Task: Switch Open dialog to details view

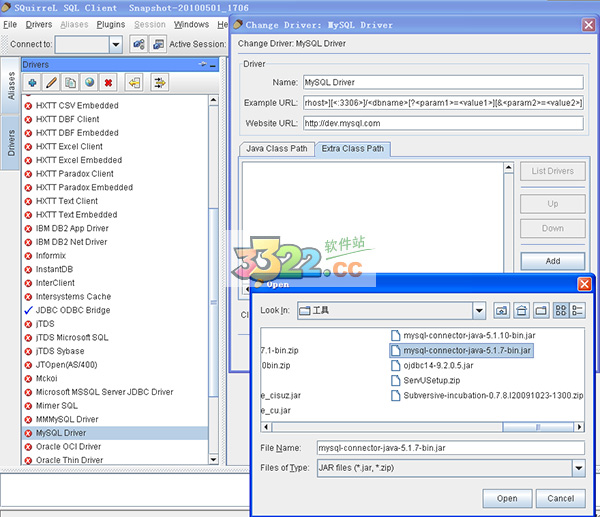Action: click(x=577, y=310)
